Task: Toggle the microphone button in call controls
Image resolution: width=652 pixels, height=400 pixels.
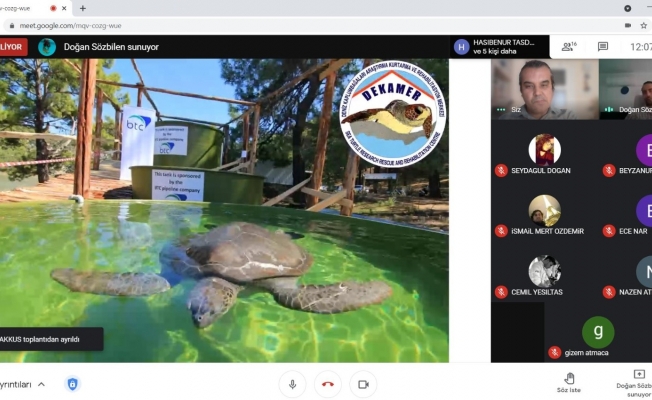Action: click(292, 383)
